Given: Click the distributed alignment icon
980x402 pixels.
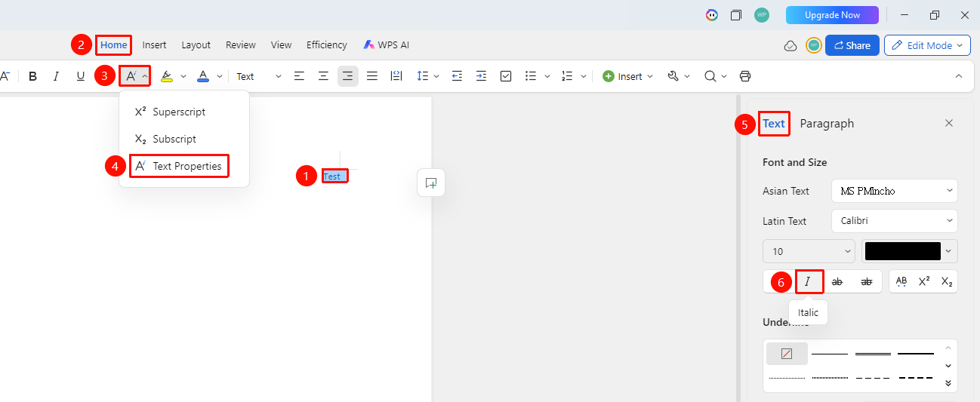Looking at the screenshot, I should click(396, 76).
